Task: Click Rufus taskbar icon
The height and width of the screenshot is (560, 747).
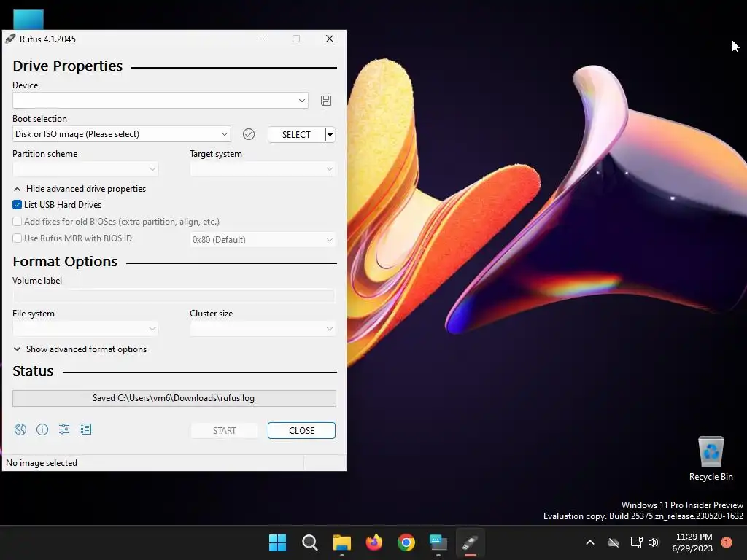Action: coord(471,542)
